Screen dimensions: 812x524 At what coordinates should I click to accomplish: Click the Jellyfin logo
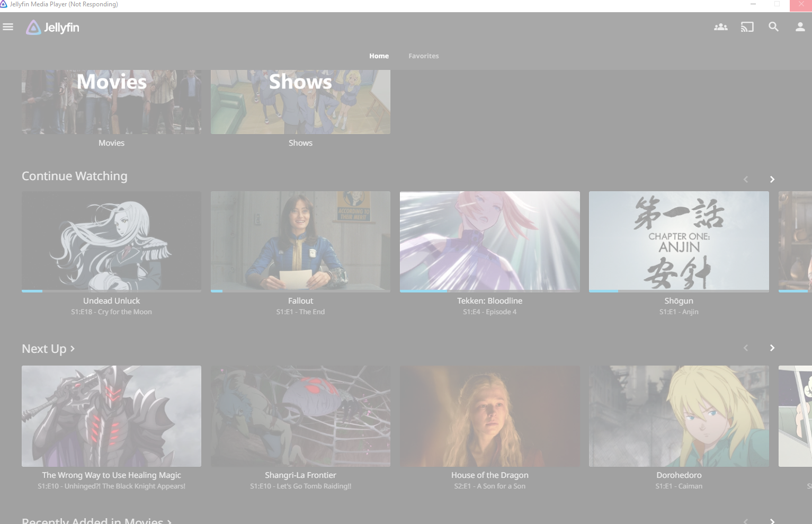(53, 28)
